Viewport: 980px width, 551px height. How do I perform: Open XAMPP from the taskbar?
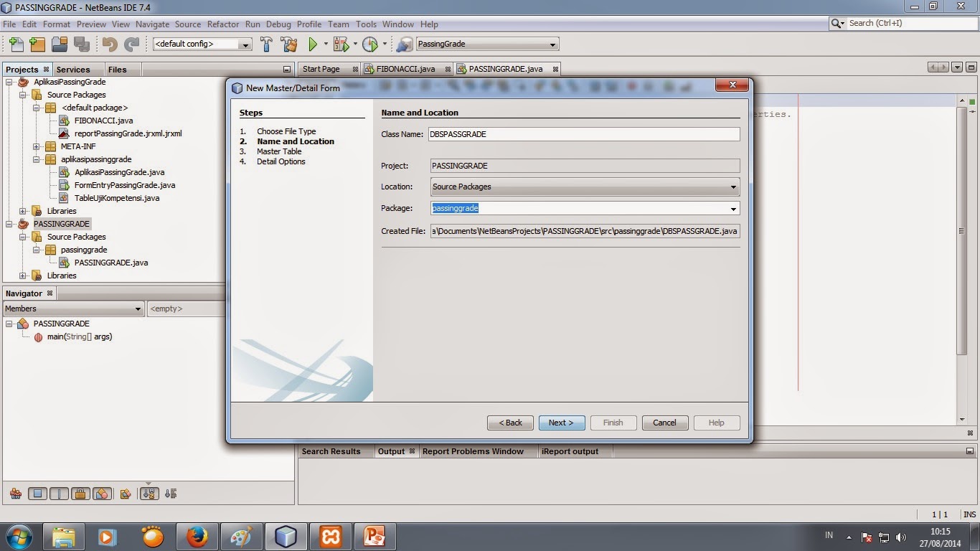(330, 537)
